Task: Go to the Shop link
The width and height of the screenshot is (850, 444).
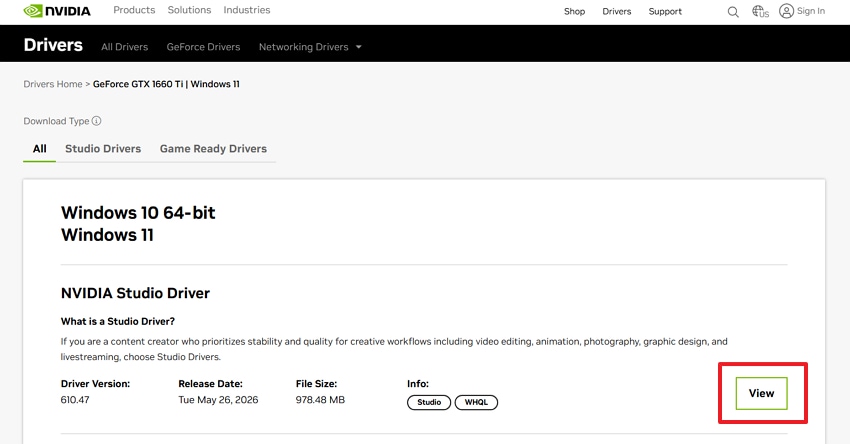Action: (574, 11)
